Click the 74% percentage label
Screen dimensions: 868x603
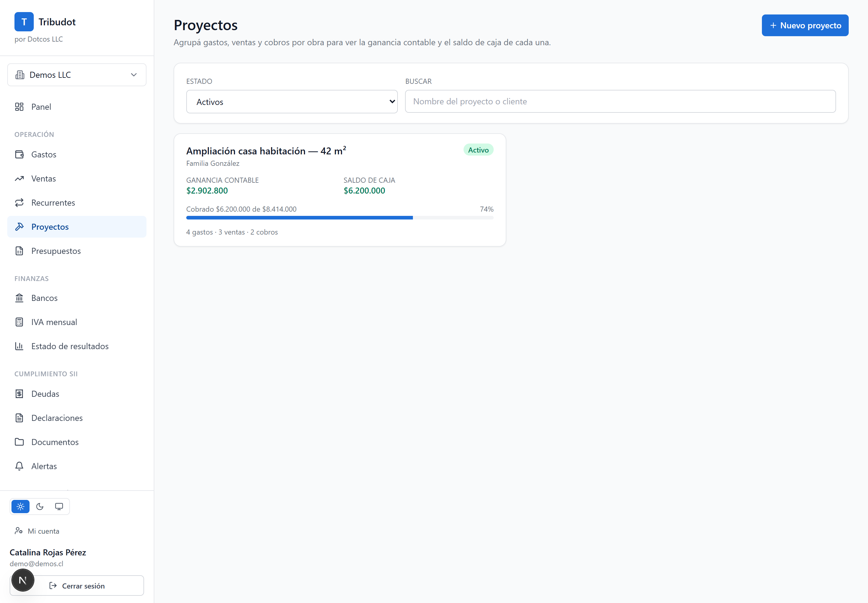coord(486,209)
